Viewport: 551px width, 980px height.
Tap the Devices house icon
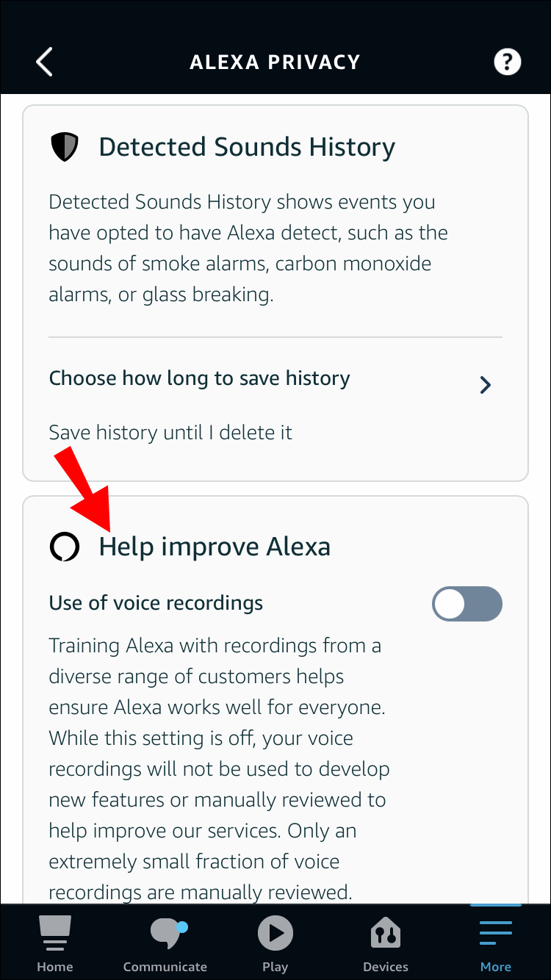click(x=386, y=934)
